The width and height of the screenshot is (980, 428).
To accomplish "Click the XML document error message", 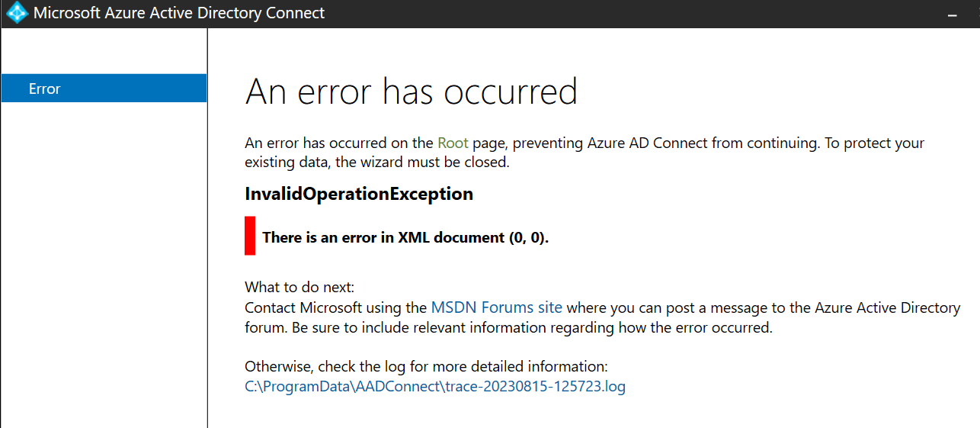I will 405,237.
